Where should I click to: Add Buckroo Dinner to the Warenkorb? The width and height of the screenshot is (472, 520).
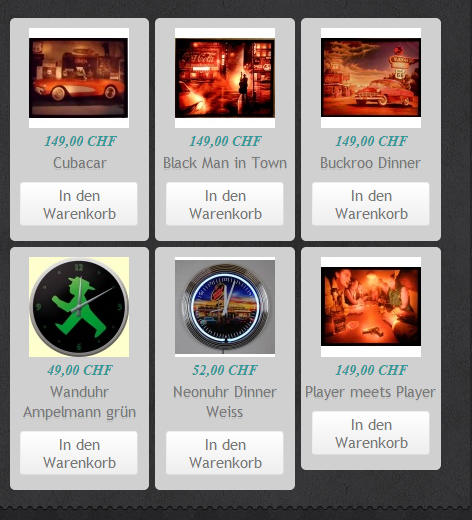click(x=371, y=204)
